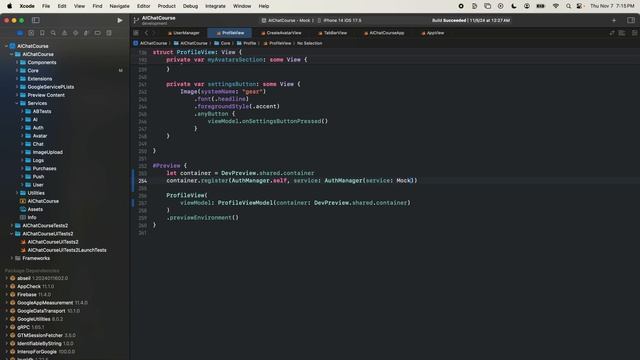Open the Source Control navigator

coord(31,33)
